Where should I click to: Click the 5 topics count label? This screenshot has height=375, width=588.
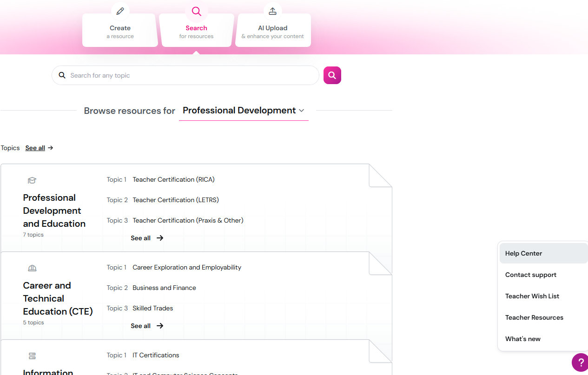(x=33, y=322)
